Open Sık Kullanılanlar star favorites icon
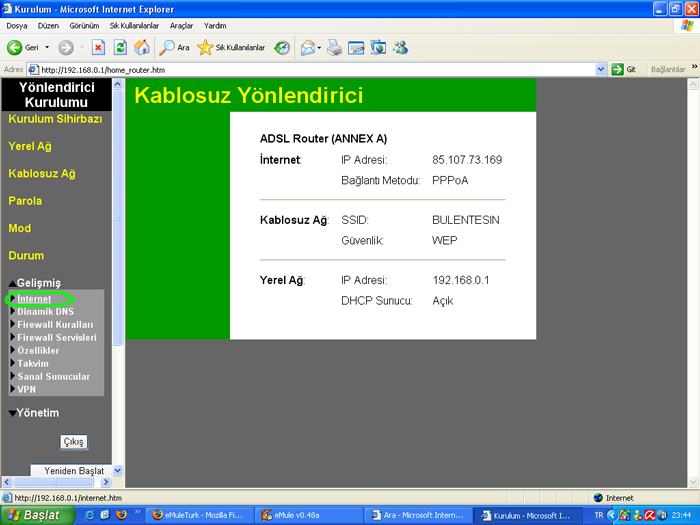The width and height of the screenshot is (700, 525). 205,47
